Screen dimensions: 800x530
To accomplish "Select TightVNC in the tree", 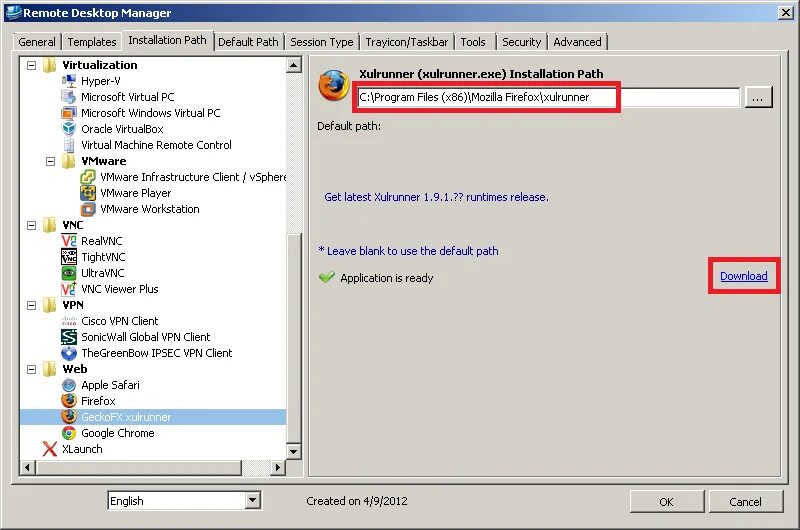I will pos(103,257).
